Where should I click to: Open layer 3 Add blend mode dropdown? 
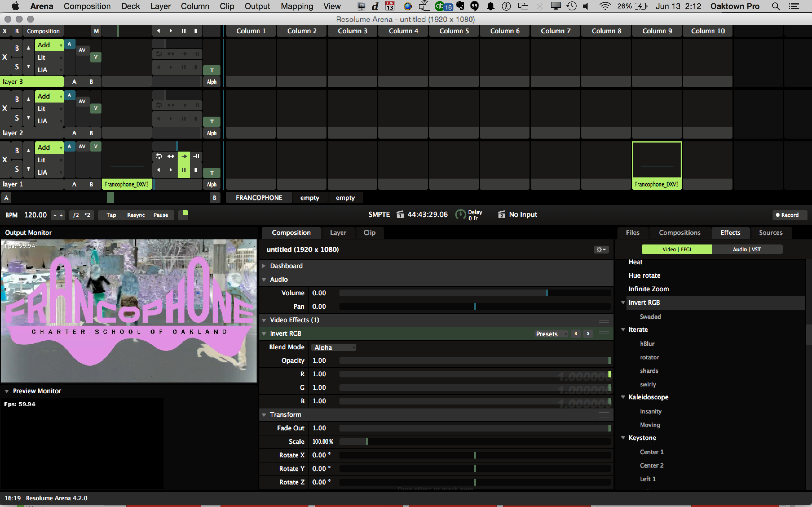tap(49, 45)
